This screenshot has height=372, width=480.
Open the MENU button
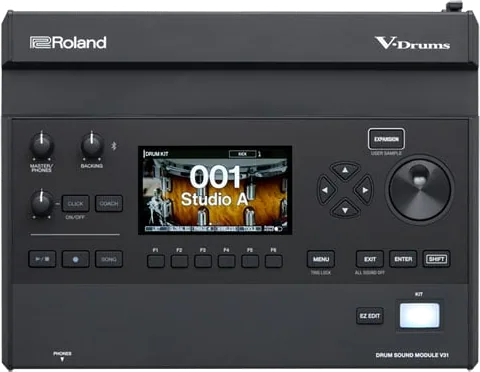coord(321,259)
